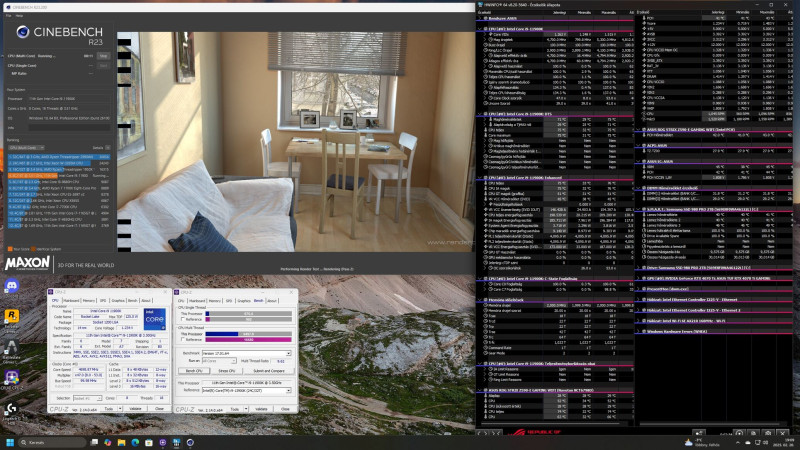800x450 pixels.
Task: Click the Windows taskbar search box
Action: coord(52,442)
